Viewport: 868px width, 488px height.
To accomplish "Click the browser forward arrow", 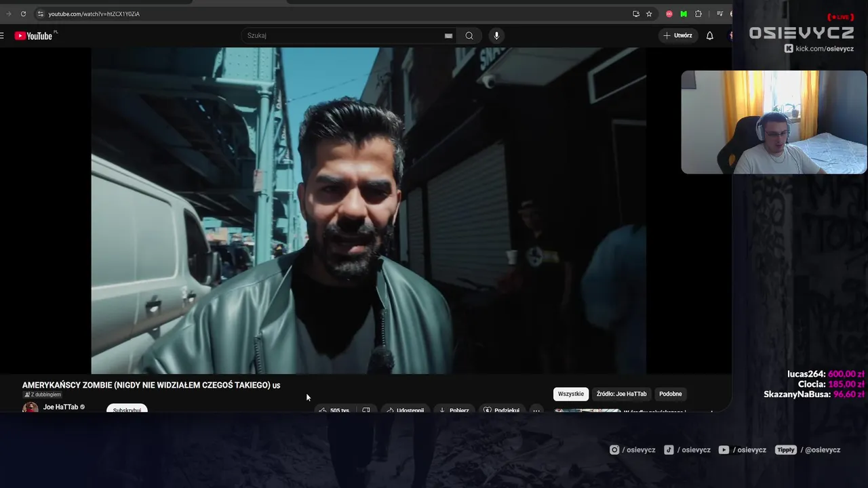I will point(9,14).
